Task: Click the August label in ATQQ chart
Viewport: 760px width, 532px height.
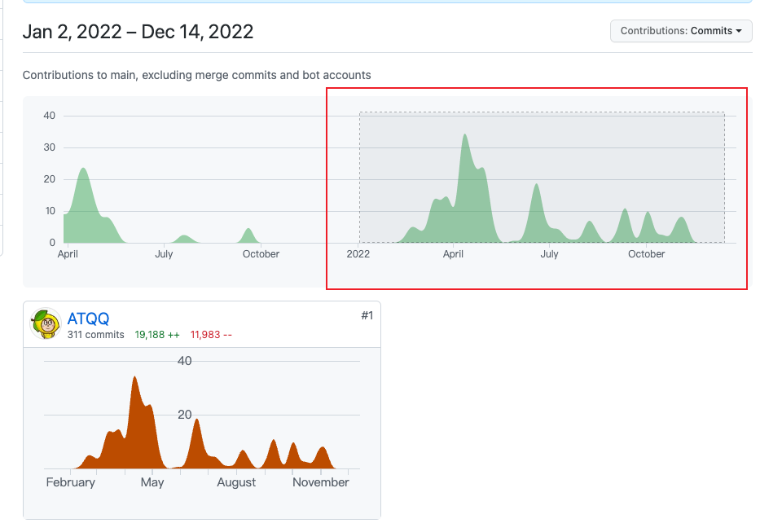Action: pos(236,482)
